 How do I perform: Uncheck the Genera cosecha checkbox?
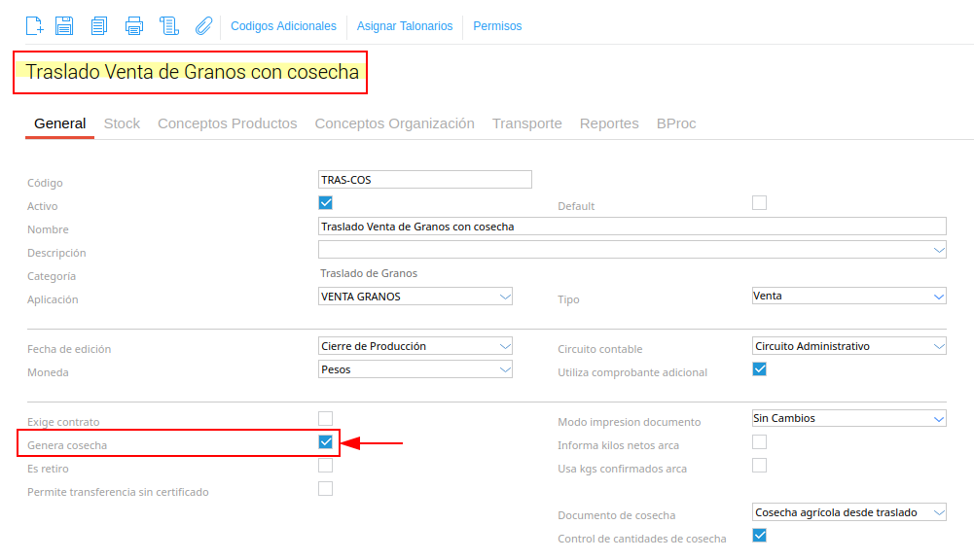pos(326,442)
